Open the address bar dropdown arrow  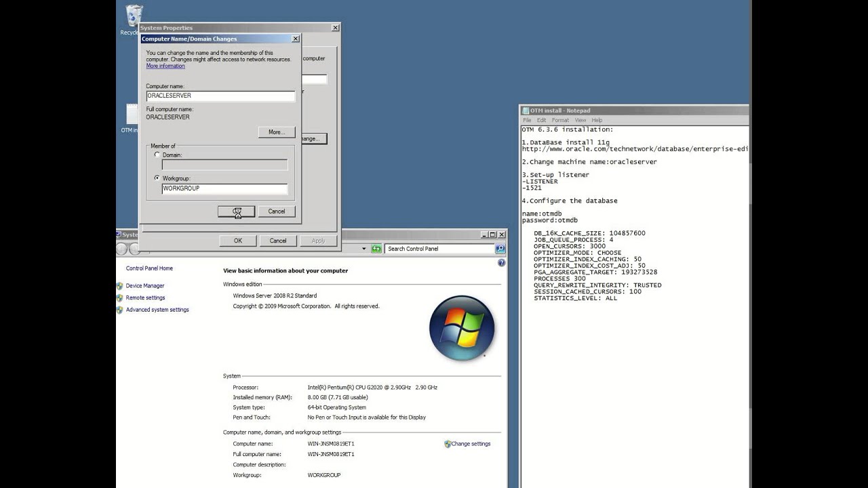(x=364, y=249)
